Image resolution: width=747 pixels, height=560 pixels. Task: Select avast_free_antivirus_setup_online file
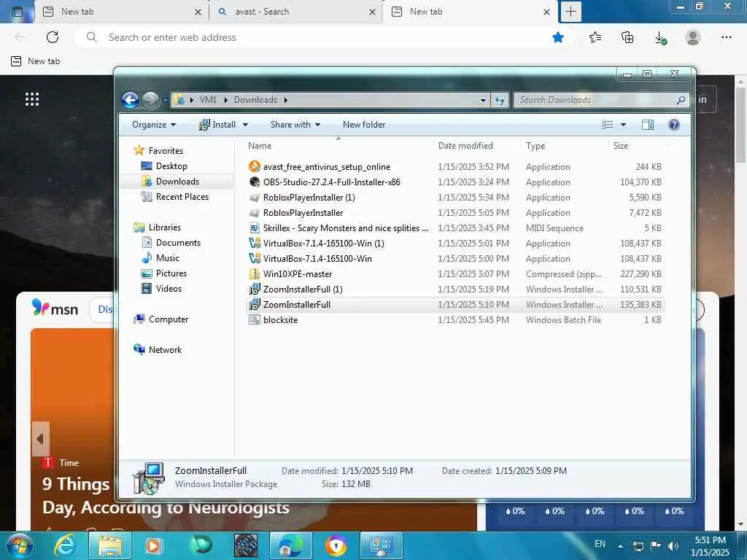455,167
